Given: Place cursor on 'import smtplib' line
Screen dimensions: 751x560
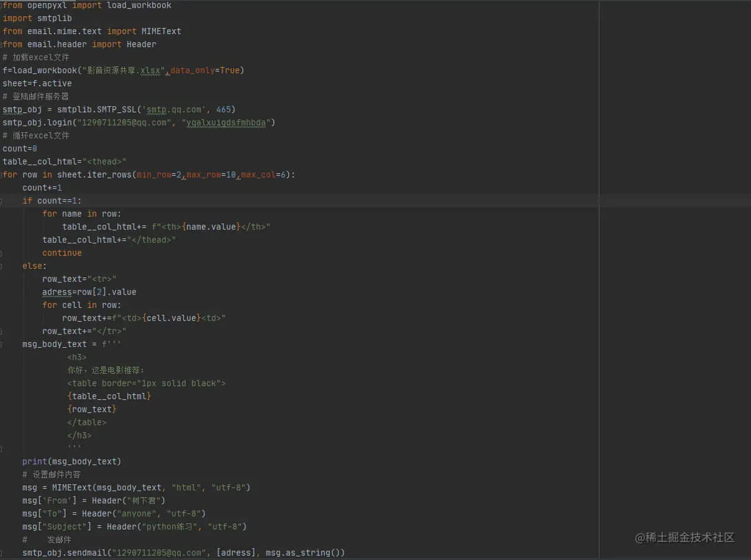Looking at the screenshot, I should click(x=37, y=18).
